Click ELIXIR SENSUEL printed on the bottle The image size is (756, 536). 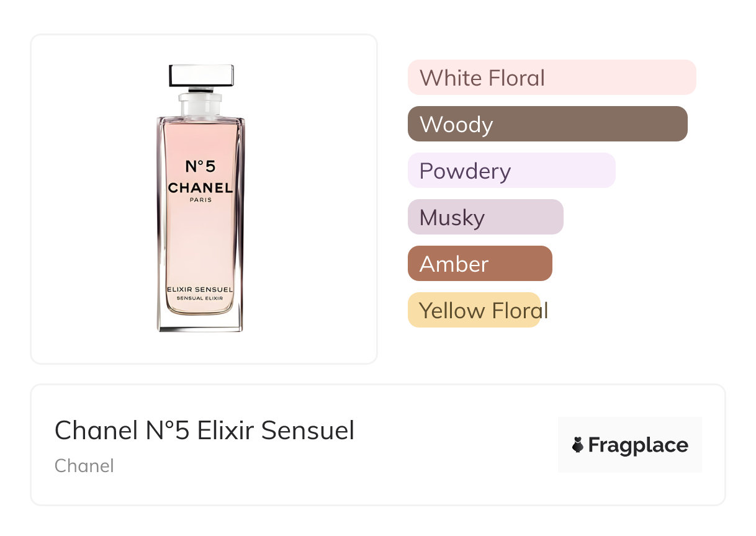tap(200, 289)
